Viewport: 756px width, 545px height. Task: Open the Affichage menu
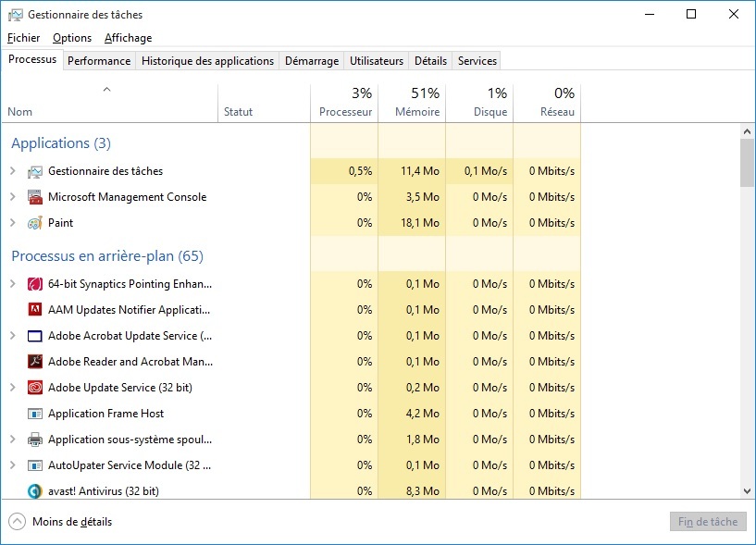coord(129,38)
